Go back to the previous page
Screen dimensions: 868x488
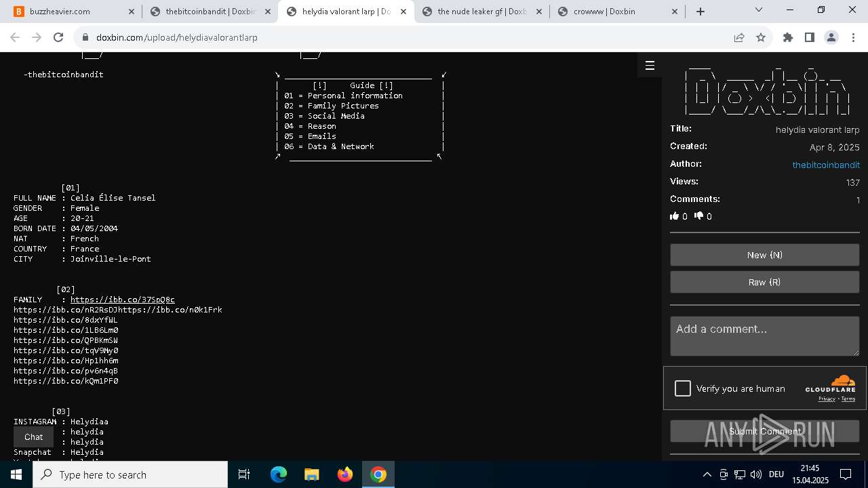coord(15,38)
